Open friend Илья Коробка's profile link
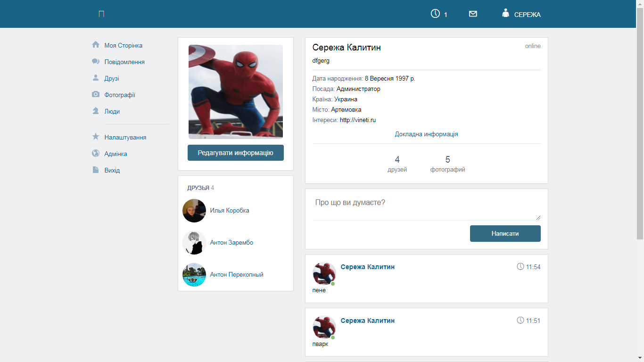 230,210
